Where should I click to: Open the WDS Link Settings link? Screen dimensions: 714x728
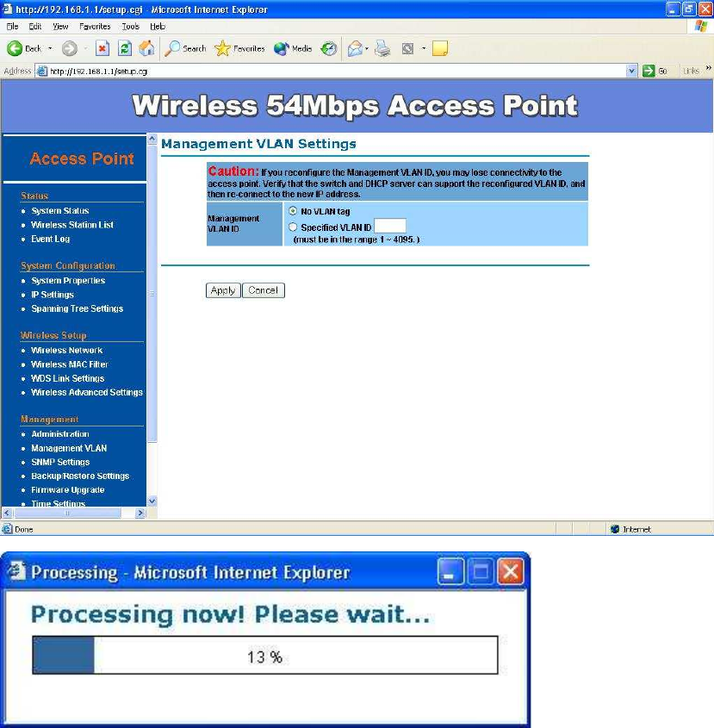[x=67, y=378]
